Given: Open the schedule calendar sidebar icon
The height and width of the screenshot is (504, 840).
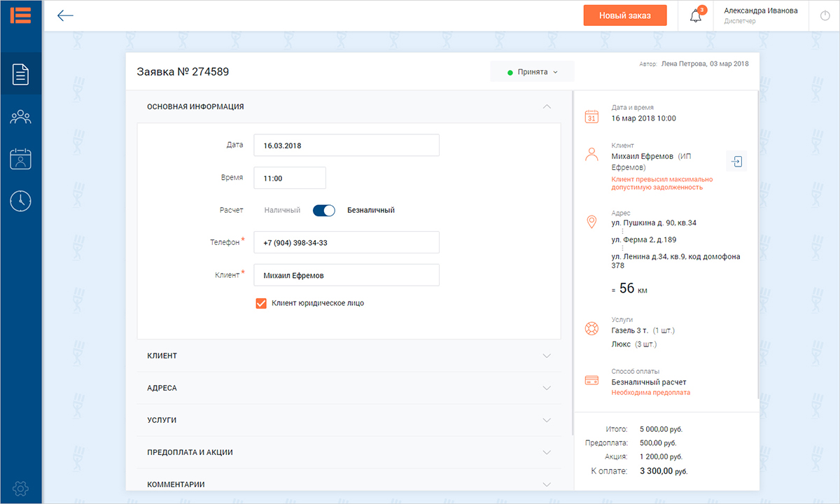Looking at the screenshot, I should point(21,159).
